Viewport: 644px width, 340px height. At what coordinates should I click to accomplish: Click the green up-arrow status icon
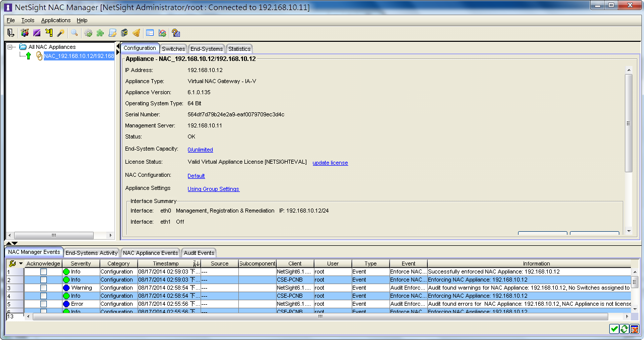pos(29,56)
